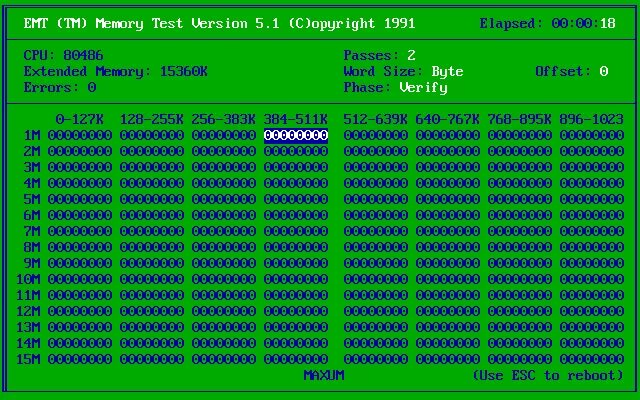Screen dimensions: 640x400
Task: Click the row label "13M"
Action: (x=28, y=327)
